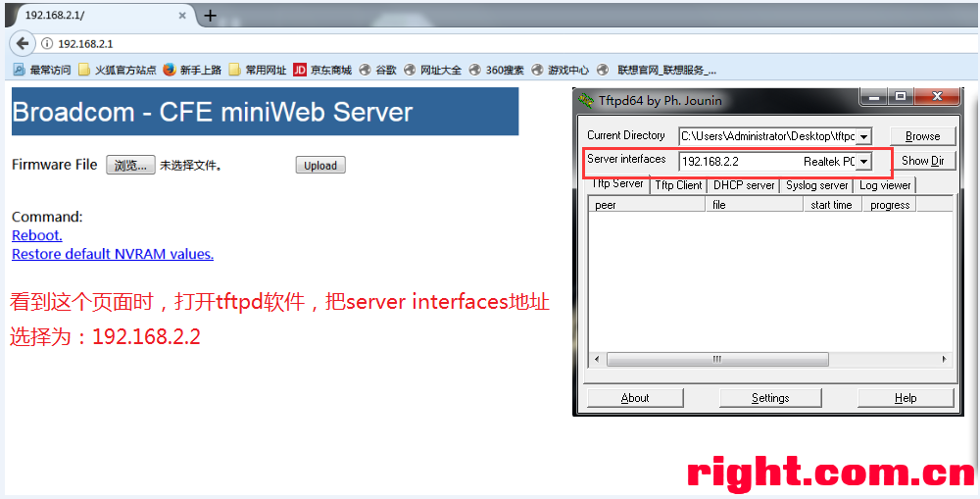Image resolution: width=980 pixels, height=499 pixels.
Task: Click 浏览 to choose firmware file
Action: pos(130,165)
